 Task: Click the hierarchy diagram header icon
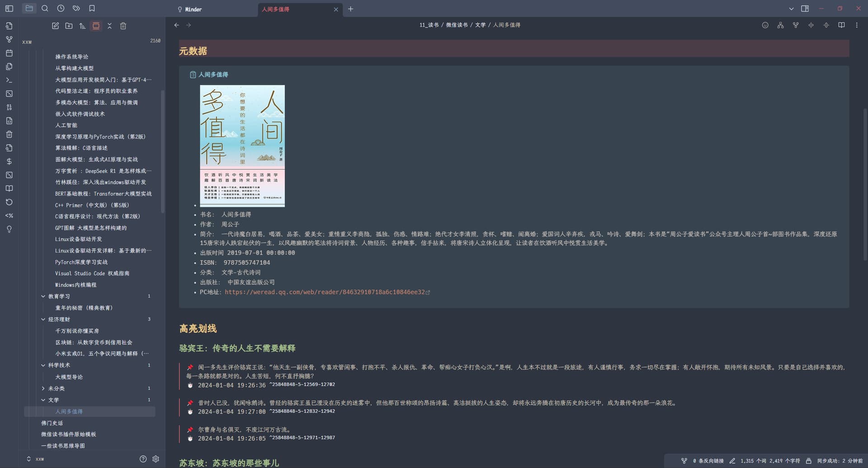click(780, 25)
